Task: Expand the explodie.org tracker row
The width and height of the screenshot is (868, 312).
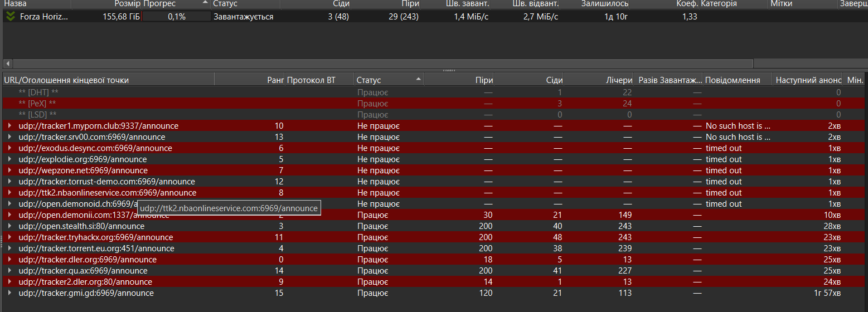Action: (x=9, y=159)
